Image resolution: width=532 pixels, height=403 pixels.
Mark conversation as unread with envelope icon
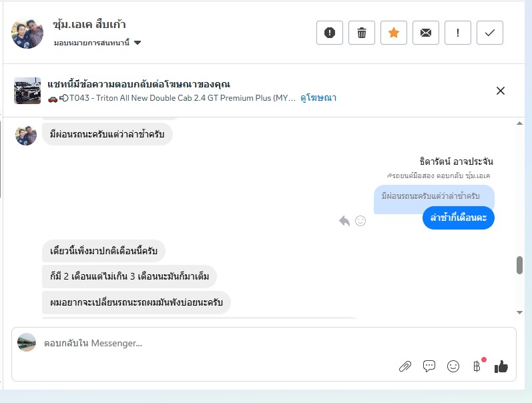pos(426,33)
